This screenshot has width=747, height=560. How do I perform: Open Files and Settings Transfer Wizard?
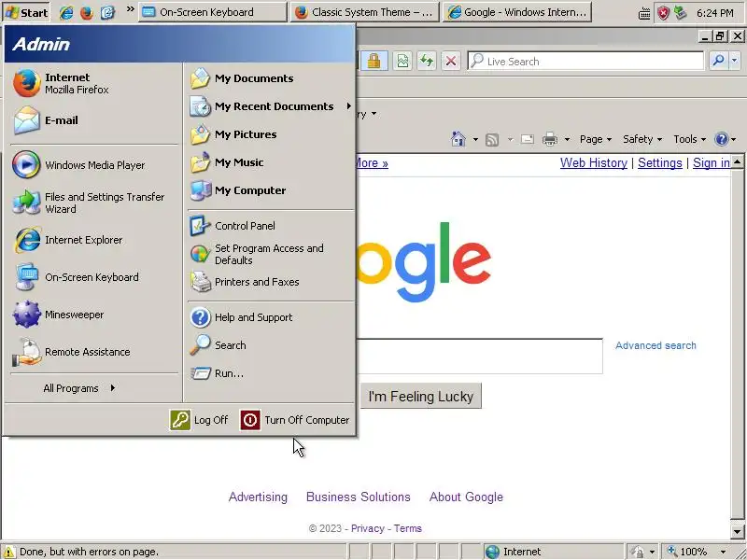[93, 203]
